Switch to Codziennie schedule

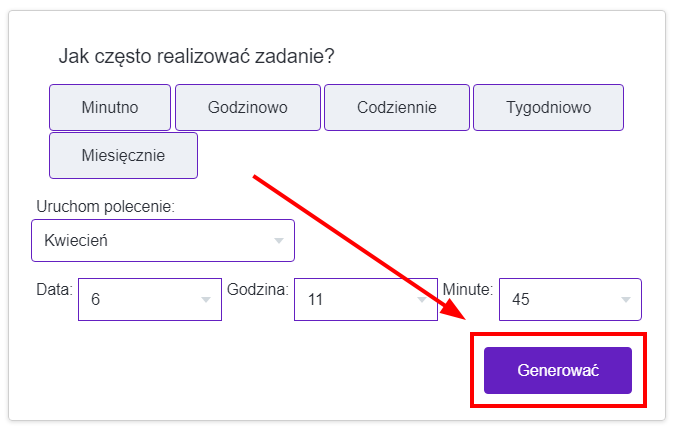click(397, 108)
